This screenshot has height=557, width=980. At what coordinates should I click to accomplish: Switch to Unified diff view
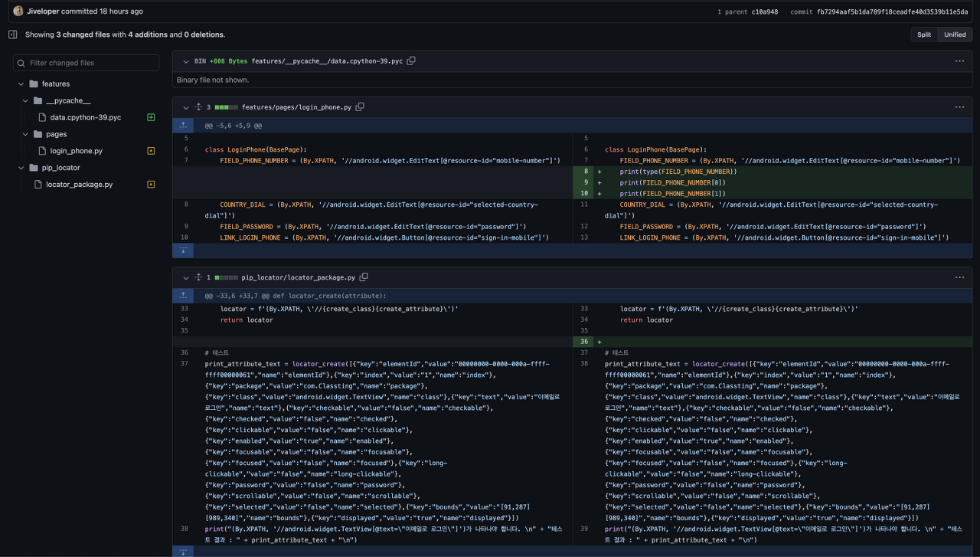click(x=955, y=34)
